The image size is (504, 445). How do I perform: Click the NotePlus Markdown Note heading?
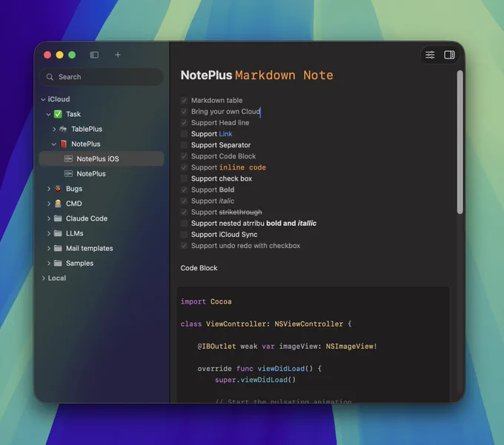tap(257, 75)
